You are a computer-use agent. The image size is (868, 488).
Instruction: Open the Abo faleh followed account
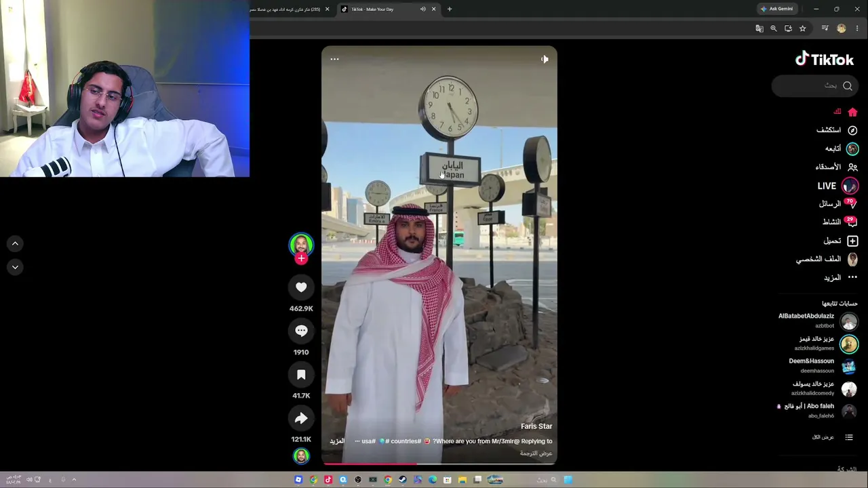coord(817,411)
